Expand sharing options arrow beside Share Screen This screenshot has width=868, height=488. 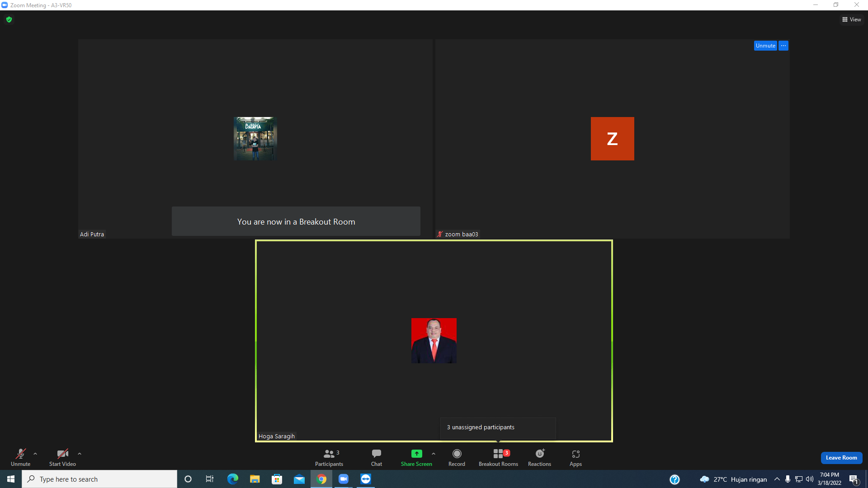click(434, 454)
